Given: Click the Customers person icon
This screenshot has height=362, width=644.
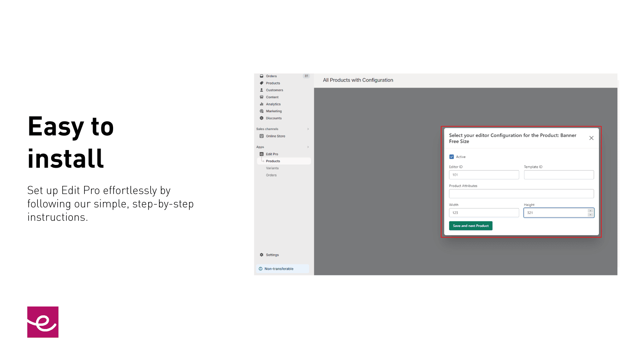Looking at the screenshot, I should pos(262,90).
